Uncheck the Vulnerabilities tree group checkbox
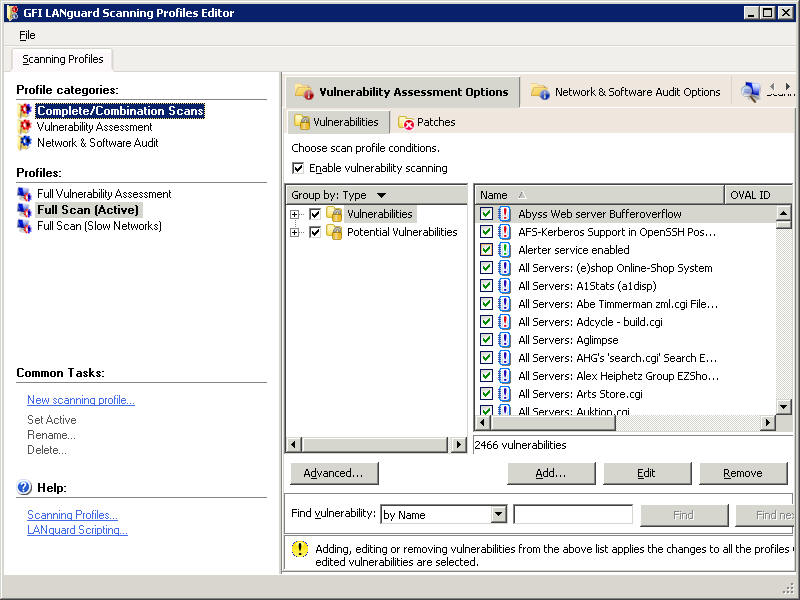This screenshot has height=600, width=800. tap(315, 214)
